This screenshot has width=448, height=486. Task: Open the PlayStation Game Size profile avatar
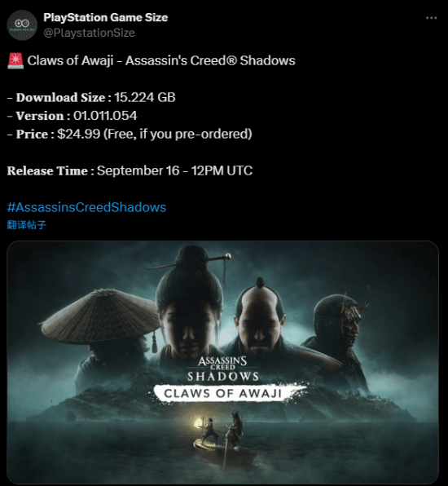[x=22, y=25]
